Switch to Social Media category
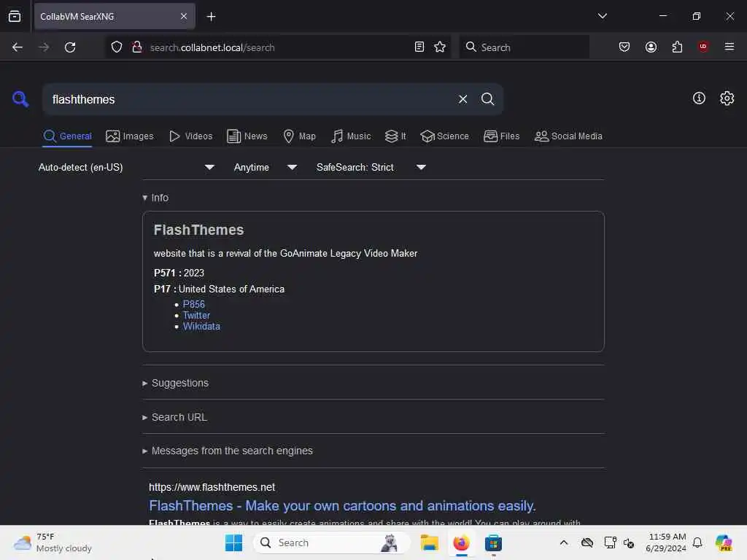747x560 pixels. pyautogui.click(x=568, y=136)
